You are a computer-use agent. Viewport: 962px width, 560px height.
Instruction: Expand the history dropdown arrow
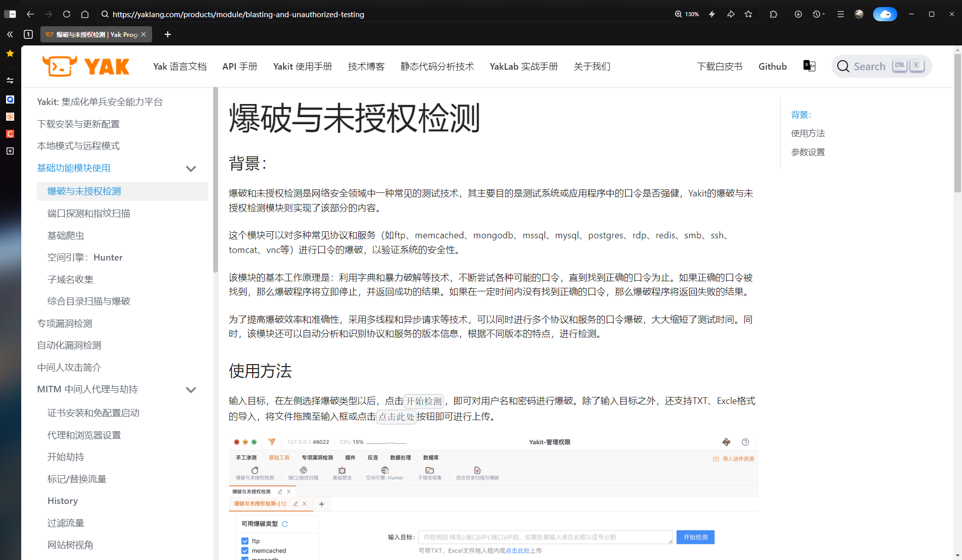(824, 14)
